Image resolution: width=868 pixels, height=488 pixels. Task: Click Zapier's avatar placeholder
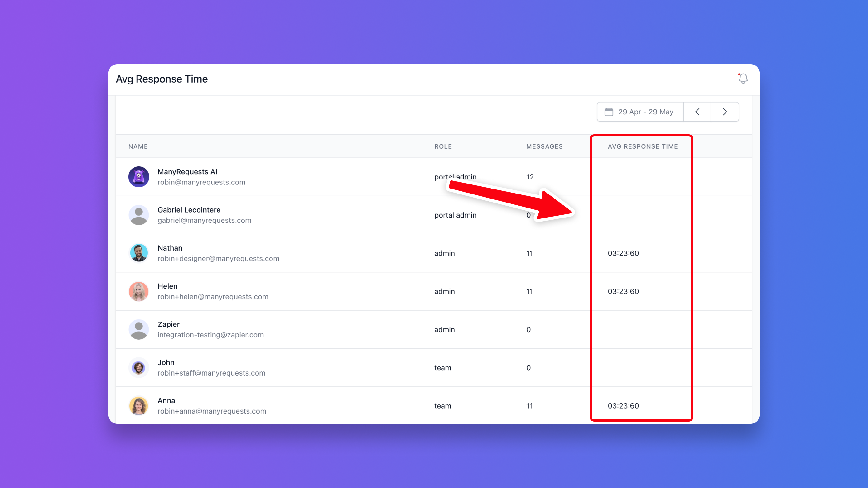click(138, 329)
